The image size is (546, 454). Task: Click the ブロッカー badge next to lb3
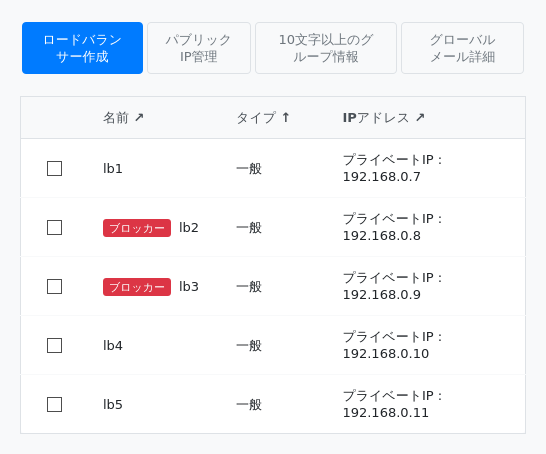137,287
